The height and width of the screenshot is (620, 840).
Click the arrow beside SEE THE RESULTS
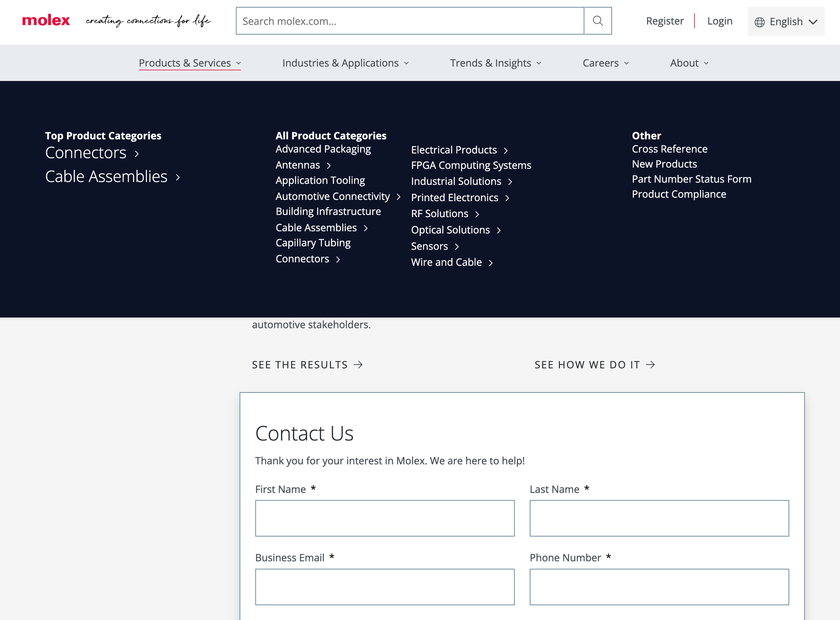[x=358, y=365]
